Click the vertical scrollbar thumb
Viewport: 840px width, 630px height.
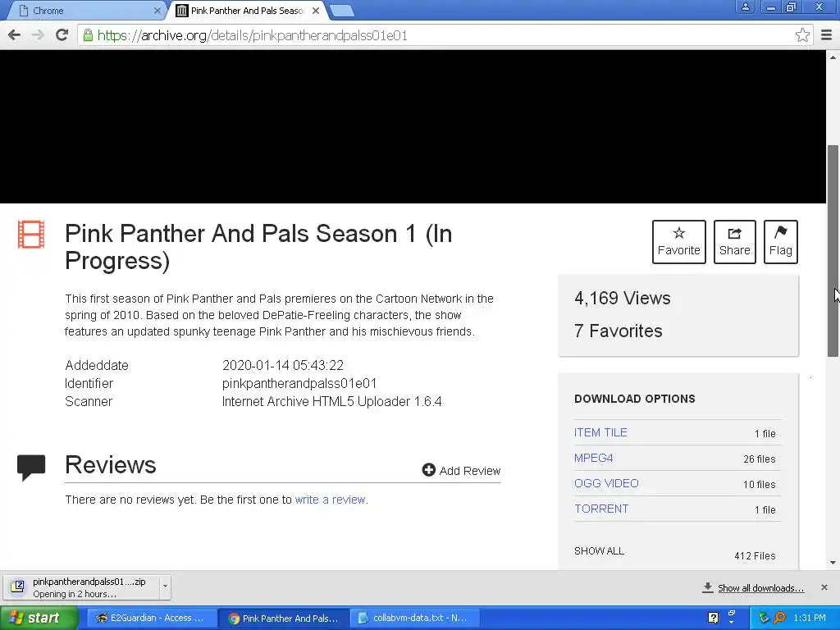point(833,251)
